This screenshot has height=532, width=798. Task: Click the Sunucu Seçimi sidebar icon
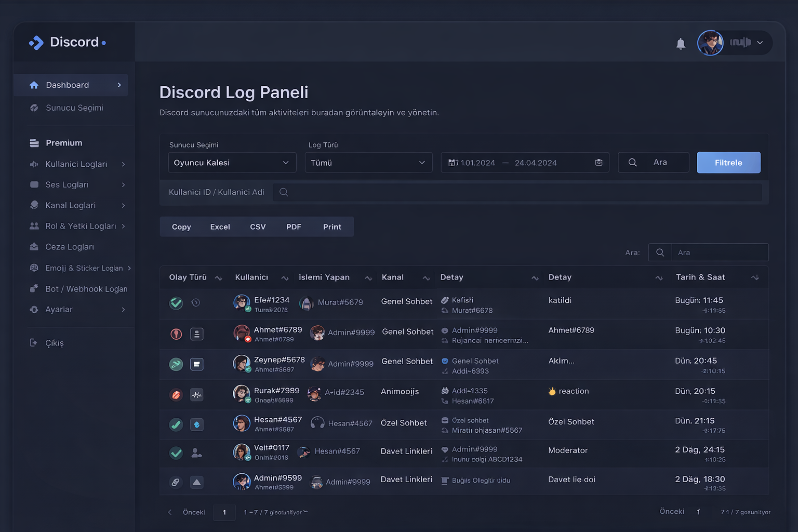(x=34, y=108)
